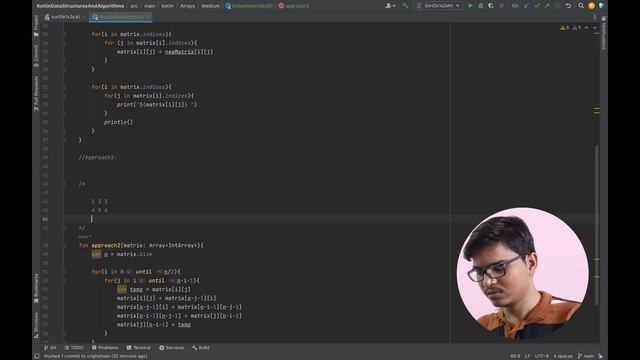
Task: Stop the running process with the square stop icon
Action: (501, 6)
